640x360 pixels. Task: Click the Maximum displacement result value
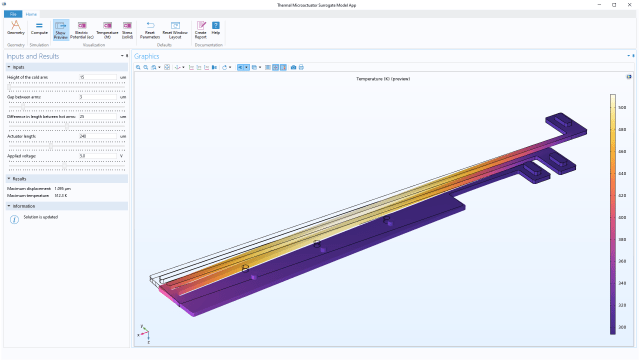[62, 189]
